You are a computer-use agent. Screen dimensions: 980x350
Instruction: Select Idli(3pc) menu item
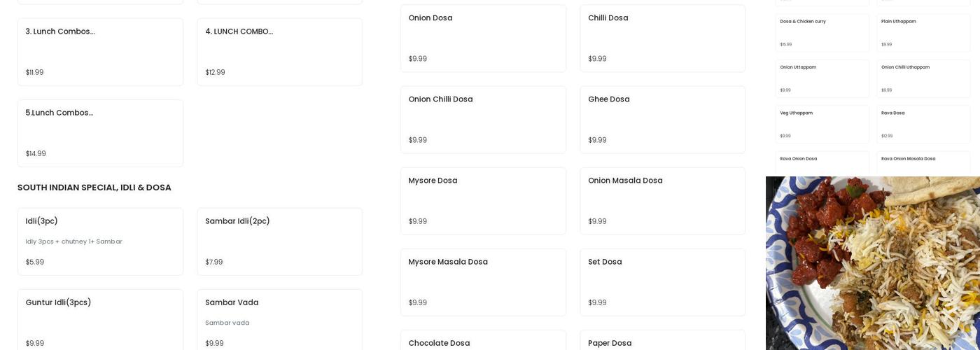[x=100, y=241]
